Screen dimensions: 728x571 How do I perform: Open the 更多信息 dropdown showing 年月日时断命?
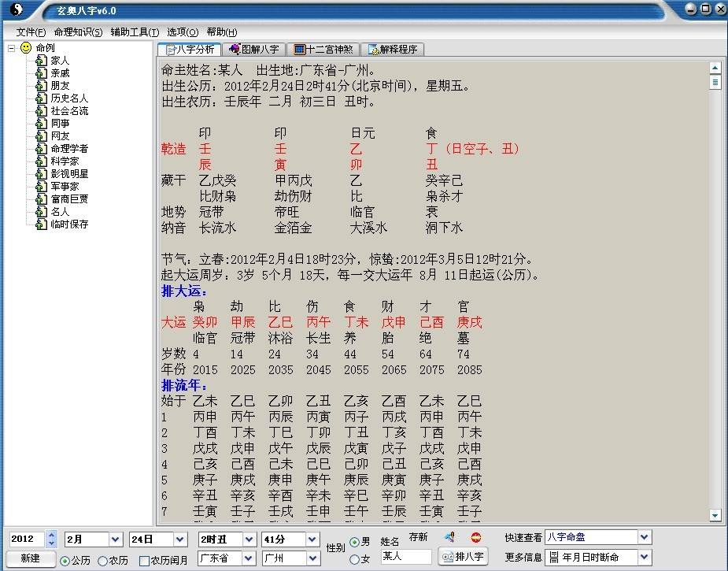tap(645, 557)
